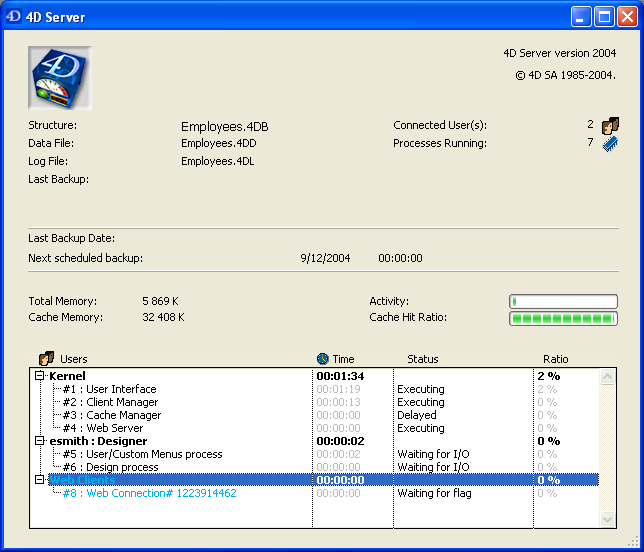Click the 4D icon in title bar
The height and width of the screenshot is (552, 644).
pyautogui.click(x=14, y=17)
